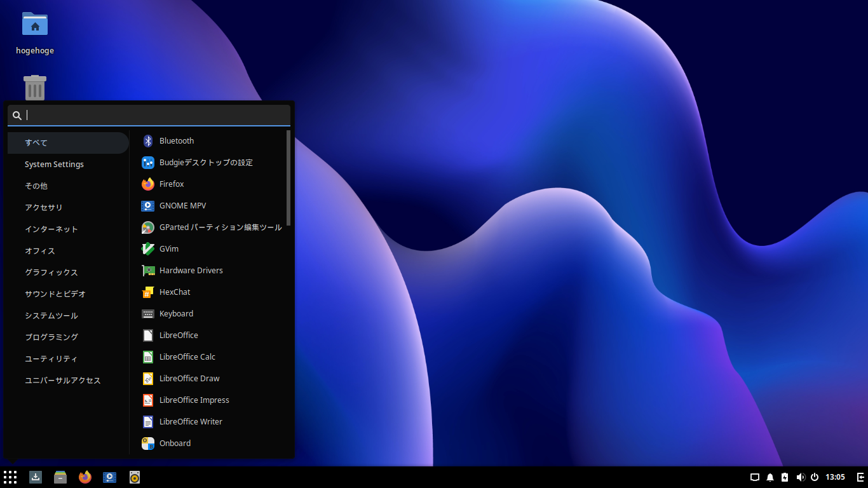Open the hogehoge home folder on desktop
Viewport: 868px width, 488px height.
[35, 32]
